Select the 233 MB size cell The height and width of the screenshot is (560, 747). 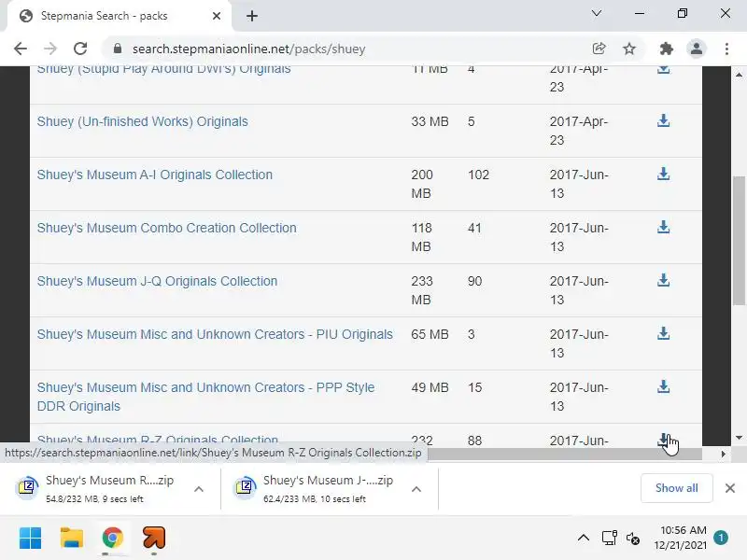(x=422, y=290)
